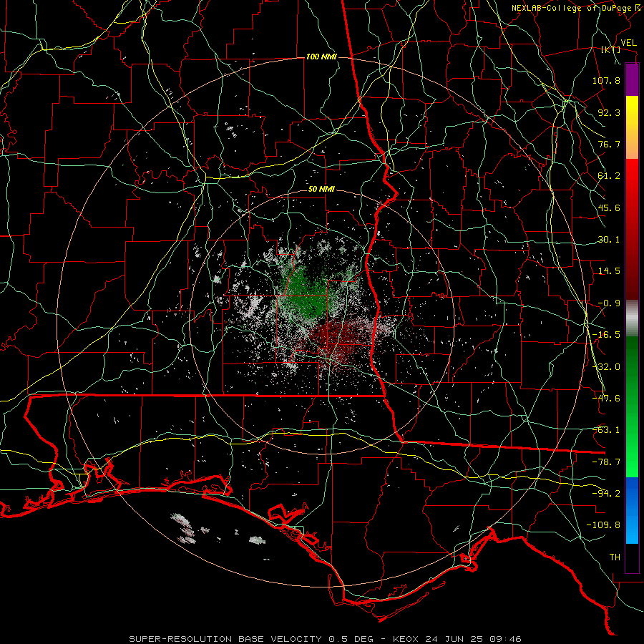This screenshot has height=644, width=644.
Task: Click the 100 NMI range ring label
Action: (321, 57)
